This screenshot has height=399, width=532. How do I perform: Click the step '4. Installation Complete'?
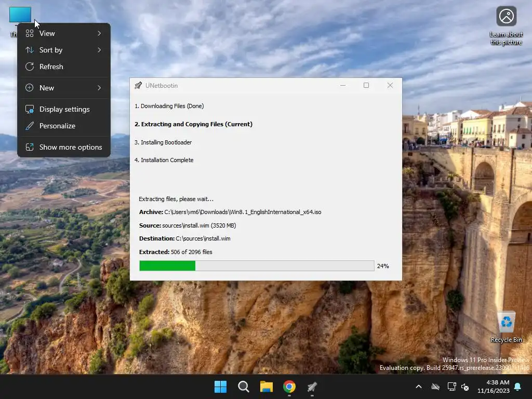click(x=164, y=160)
